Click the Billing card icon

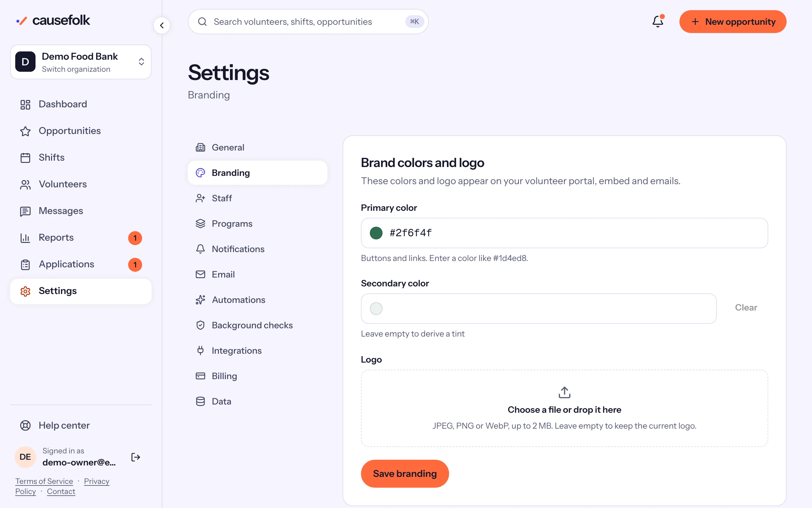pyautogui.click(x=200, y=376)
